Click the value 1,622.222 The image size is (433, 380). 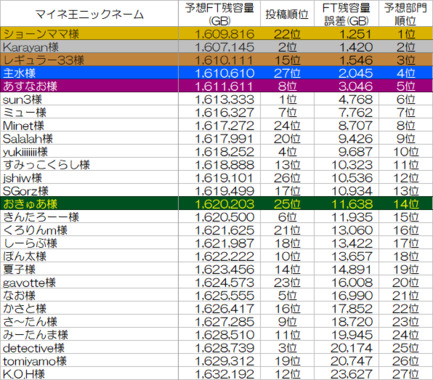click(224, 256)
